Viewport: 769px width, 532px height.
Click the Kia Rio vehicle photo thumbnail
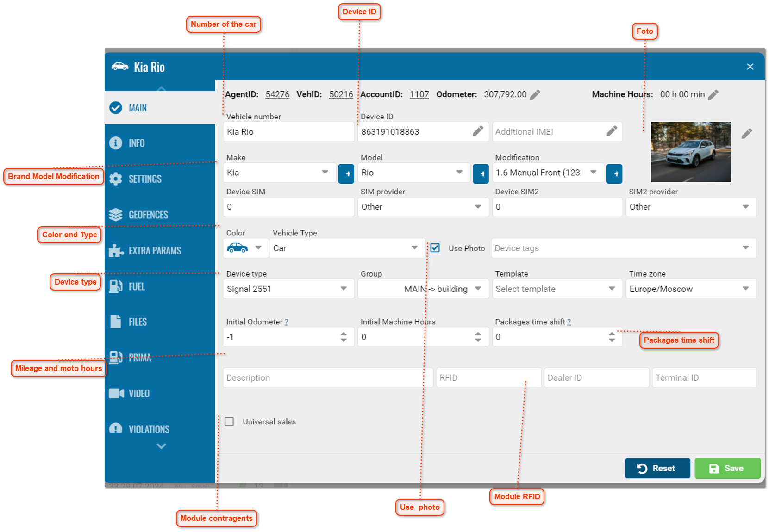(691, 152)
